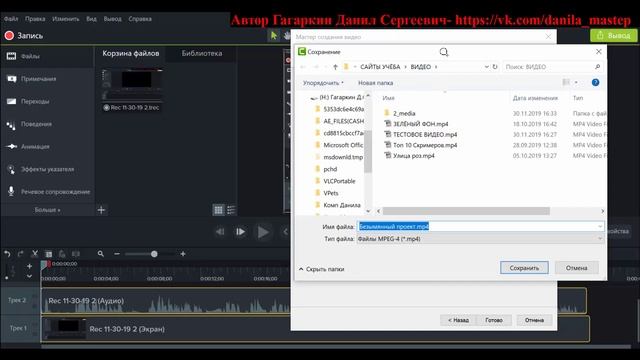The height and width of the screenshot is (360, 640).
Task: Open the Изменить menu
Action: [x=66, y=19]
